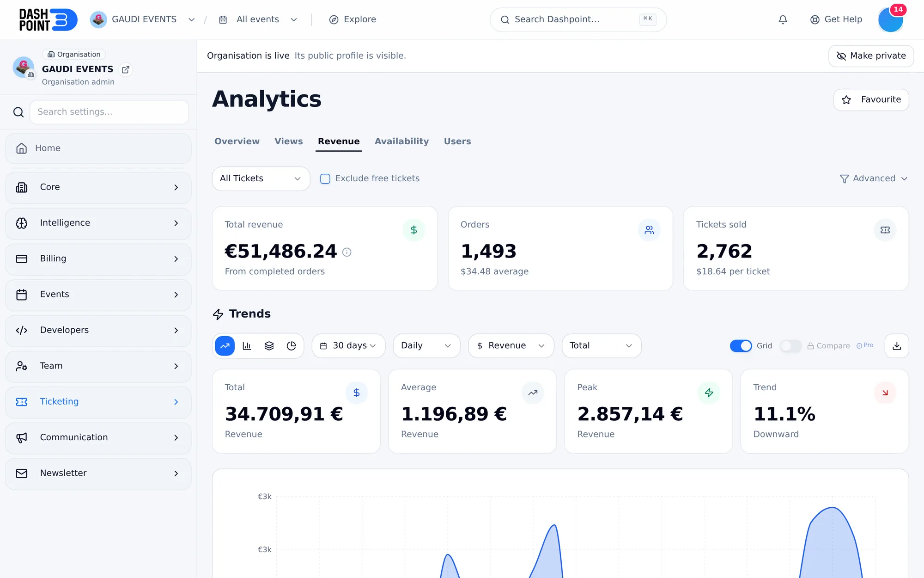
Task: Switch to the Availability tab
Action: 401,141
